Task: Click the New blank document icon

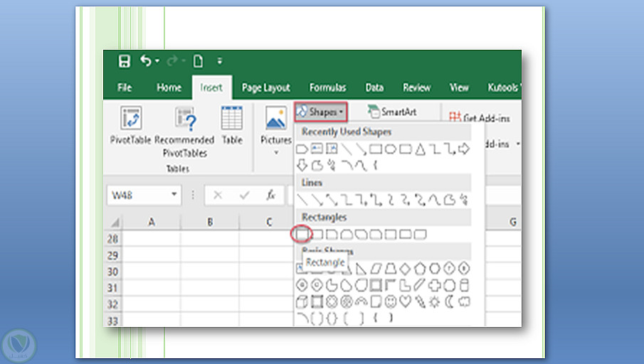Action: tap(198, 61)
